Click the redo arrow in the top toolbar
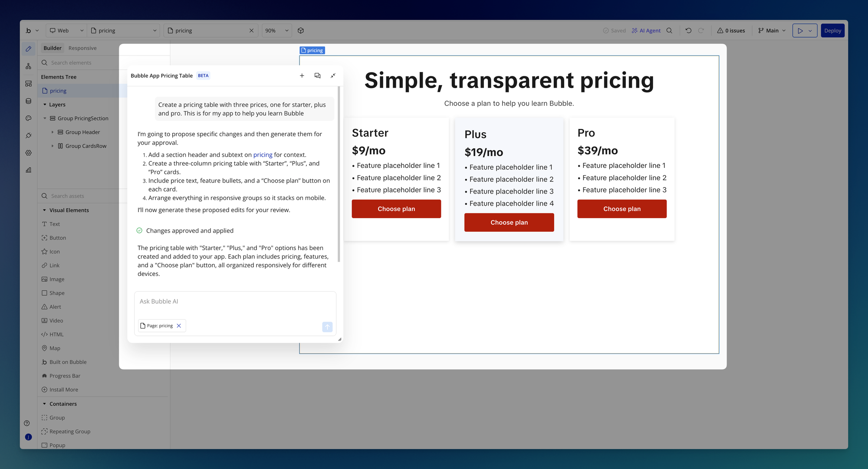Image resolution: width=868 pixels, height=469 pixels. [701, 30]
